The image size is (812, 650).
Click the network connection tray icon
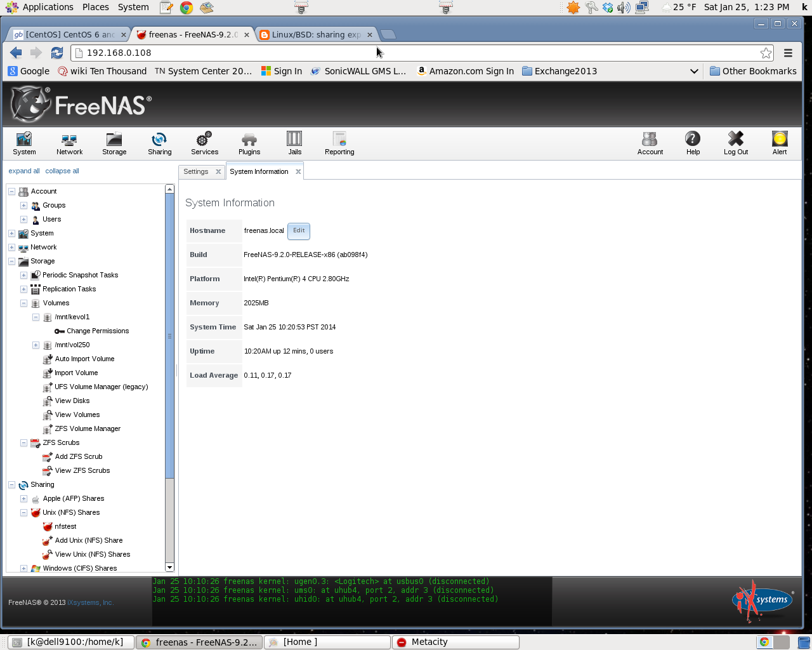pos(642,8)
